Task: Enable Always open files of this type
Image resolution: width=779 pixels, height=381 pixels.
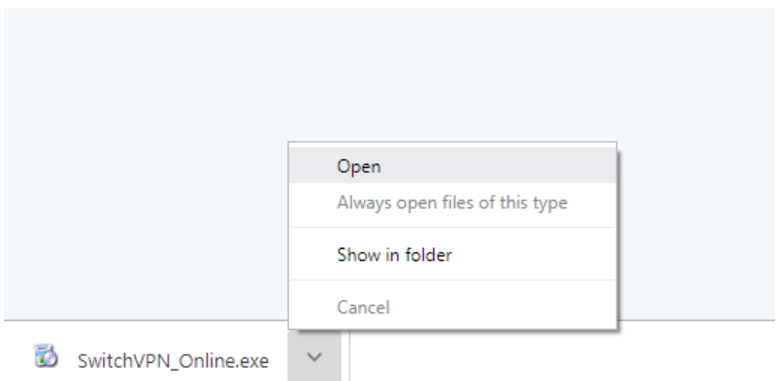Action: pos(453,203)
